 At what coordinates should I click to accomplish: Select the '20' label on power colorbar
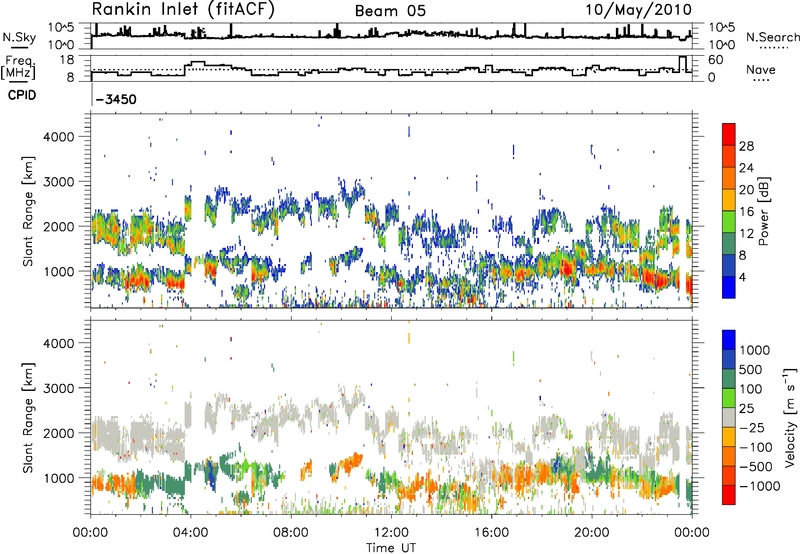(746, 190)
